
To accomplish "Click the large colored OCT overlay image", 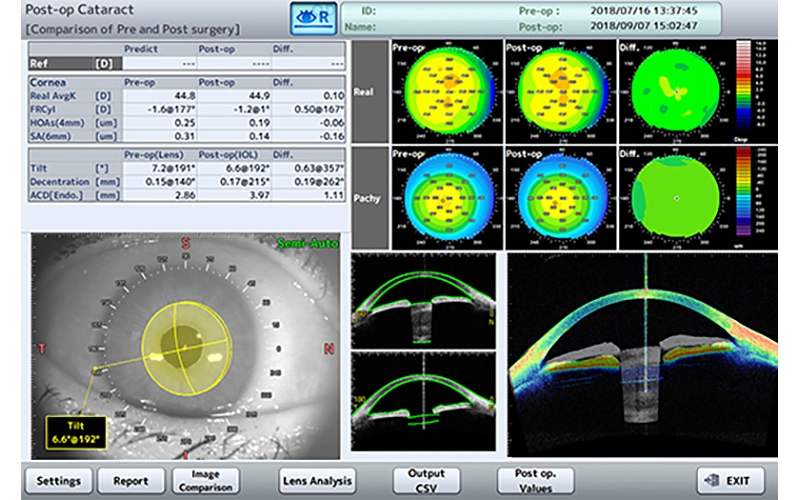I will pyautogui.click(x=642, y=355).
